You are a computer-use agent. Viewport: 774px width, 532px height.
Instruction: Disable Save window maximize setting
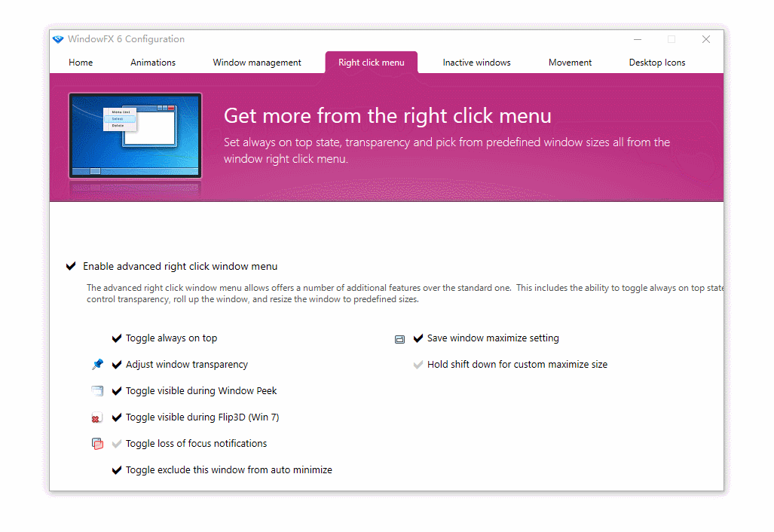click(418, 338)
